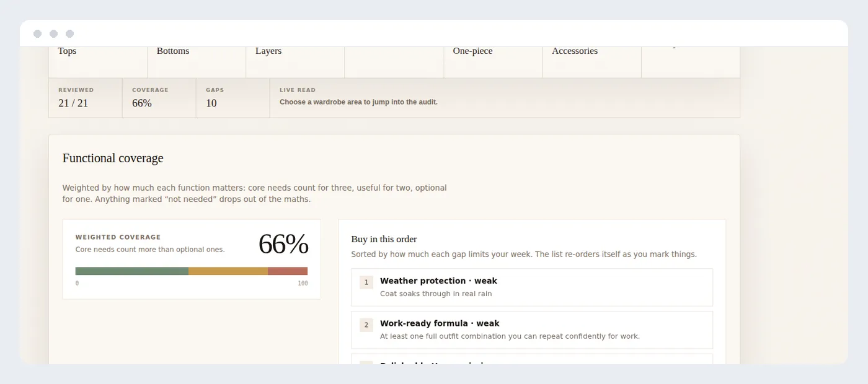Go to the Accessories wardrobe area
Image resolution: width=868 pixels, height=384 pixels.
click(x=591, y=62)
